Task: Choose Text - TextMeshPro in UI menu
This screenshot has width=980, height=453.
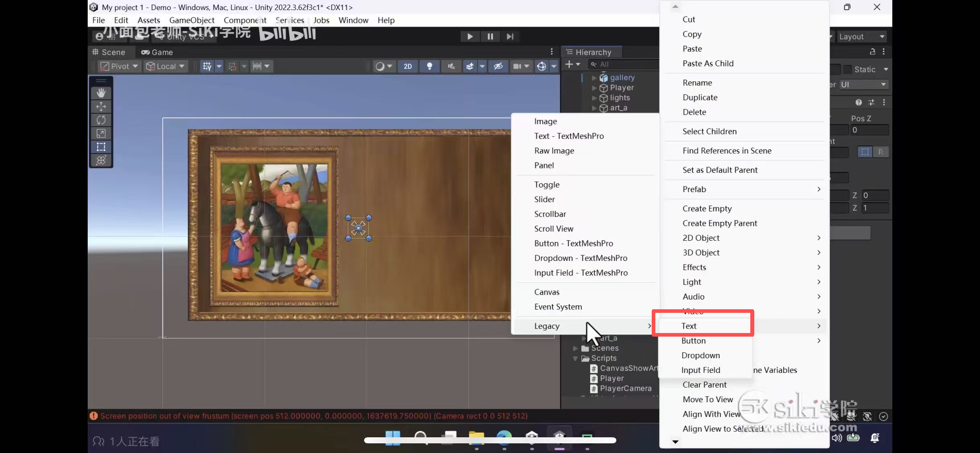Action: [x=585, y=136]
